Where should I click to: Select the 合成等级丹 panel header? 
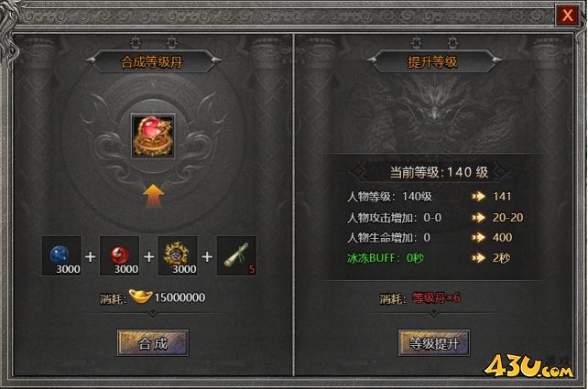click(x=152, y=62)
